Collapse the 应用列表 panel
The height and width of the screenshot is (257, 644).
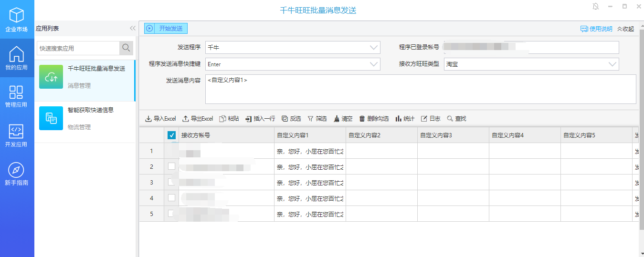pos(132,29)
